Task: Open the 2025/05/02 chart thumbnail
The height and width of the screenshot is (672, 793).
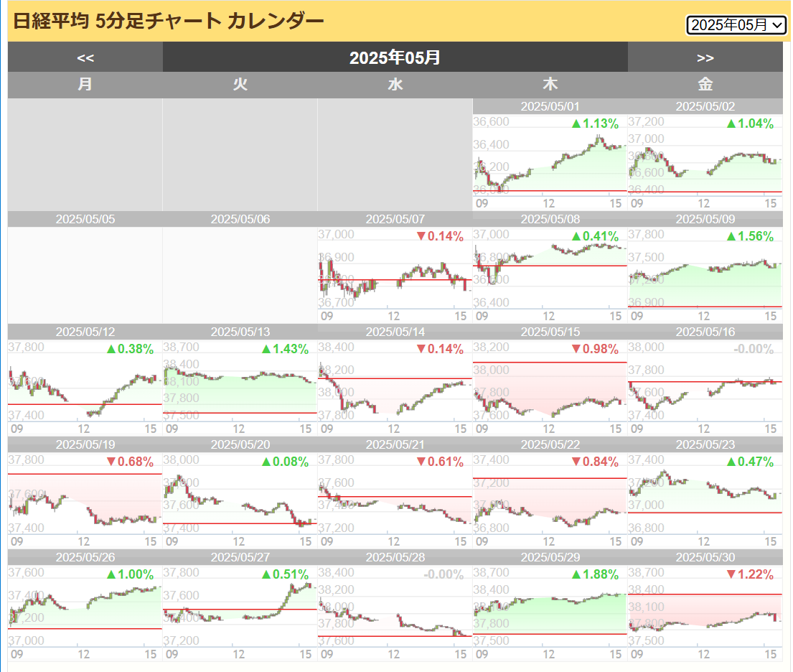Action: coord(705,162)
